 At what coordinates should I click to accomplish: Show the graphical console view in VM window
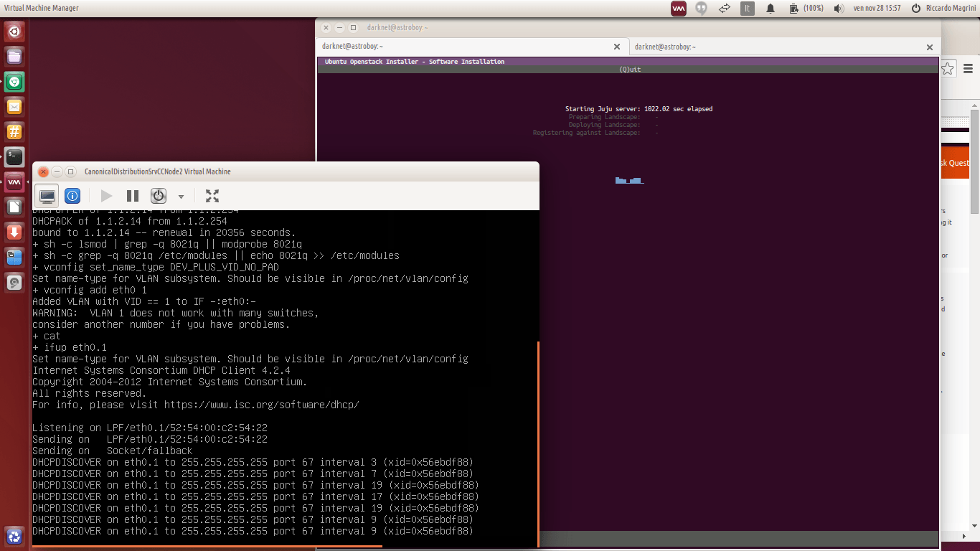[47, 196]
